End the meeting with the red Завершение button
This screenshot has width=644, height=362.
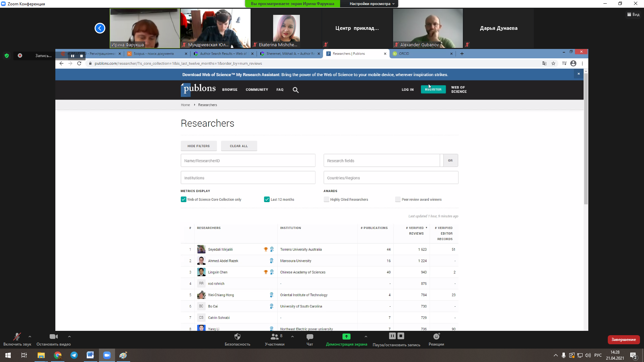coord(624,340)
